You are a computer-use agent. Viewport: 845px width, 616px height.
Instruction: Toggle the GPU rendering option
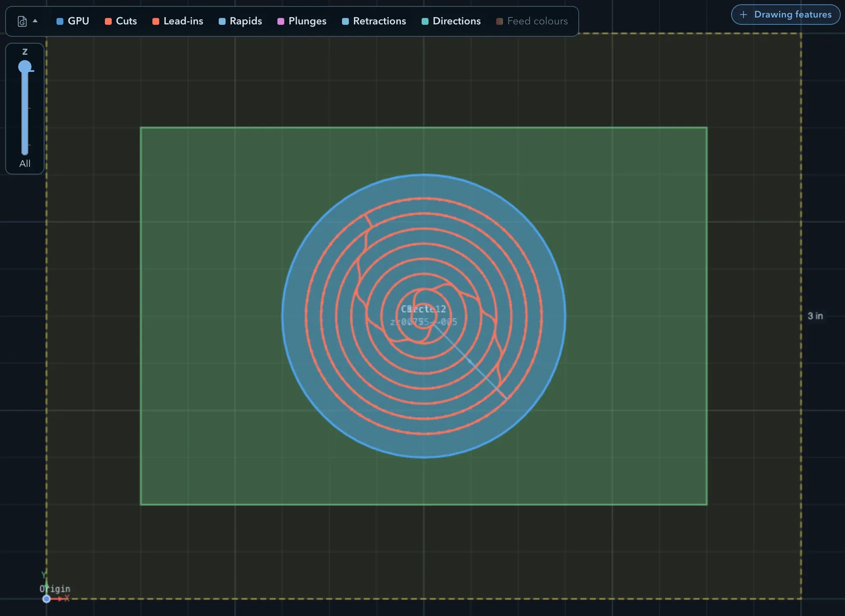click(73, 21)
